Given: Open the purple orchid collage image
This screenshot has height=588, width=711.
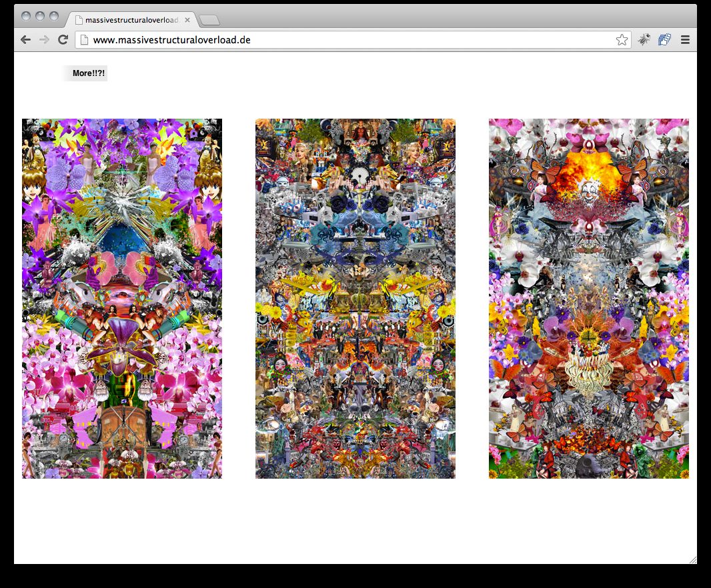Looking at the screenshot, I should (x=122, y=298).
